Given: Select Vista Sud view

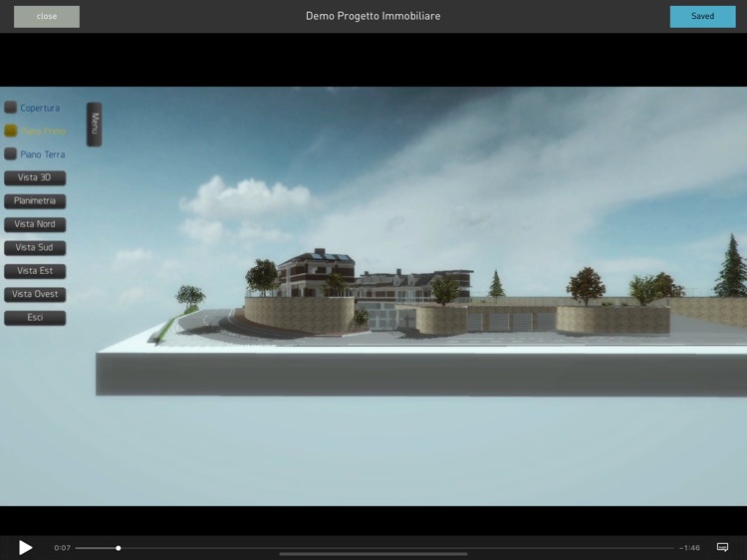Looking at the screenshot, I should point(35,248).
